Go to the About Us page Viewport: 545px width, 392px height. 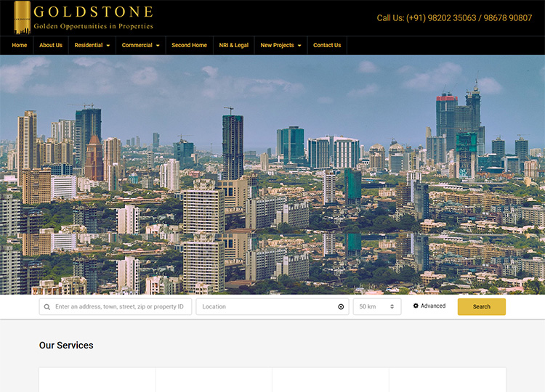51,45
